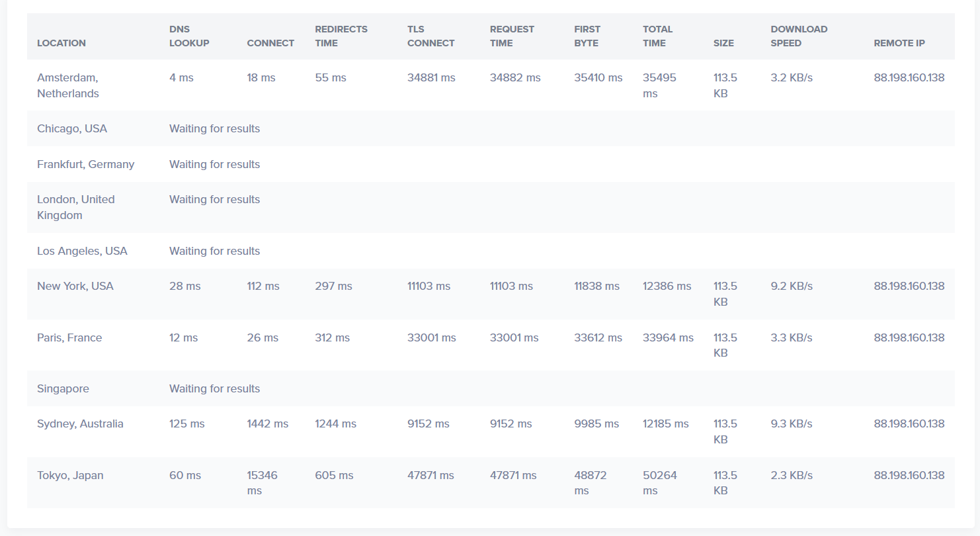The height and width of the screenshot is (536, 980).
Task: Click Amsterdam's 4 ms DNS lookup value
Action: (181, 77)
